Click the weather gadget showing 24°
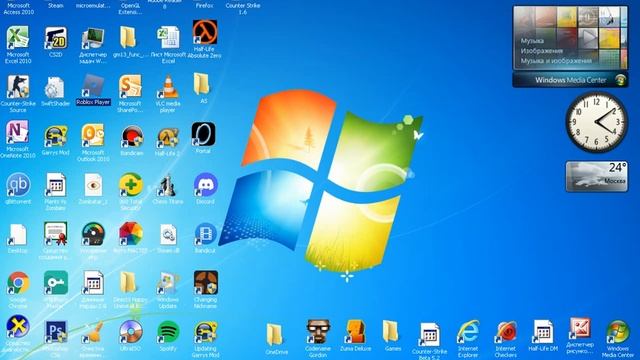The image size is (640, 360). click(597, 176)
